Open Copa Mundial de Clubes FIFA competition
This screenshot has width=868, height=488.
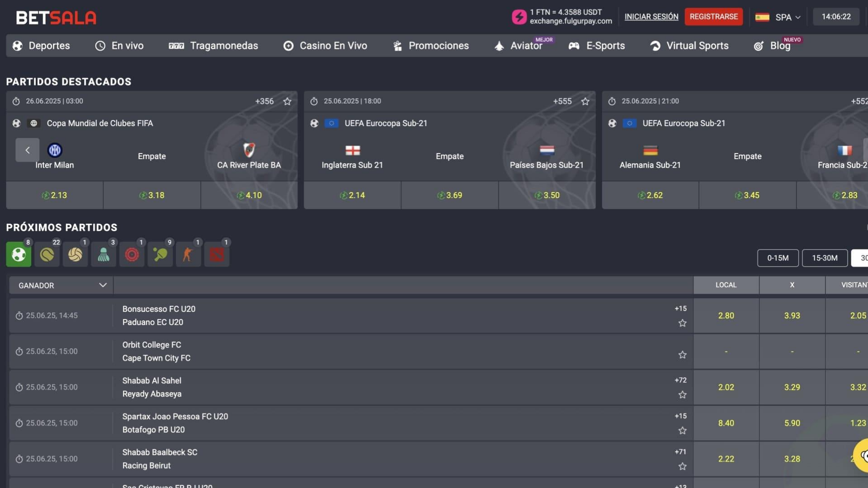(100, 123)
